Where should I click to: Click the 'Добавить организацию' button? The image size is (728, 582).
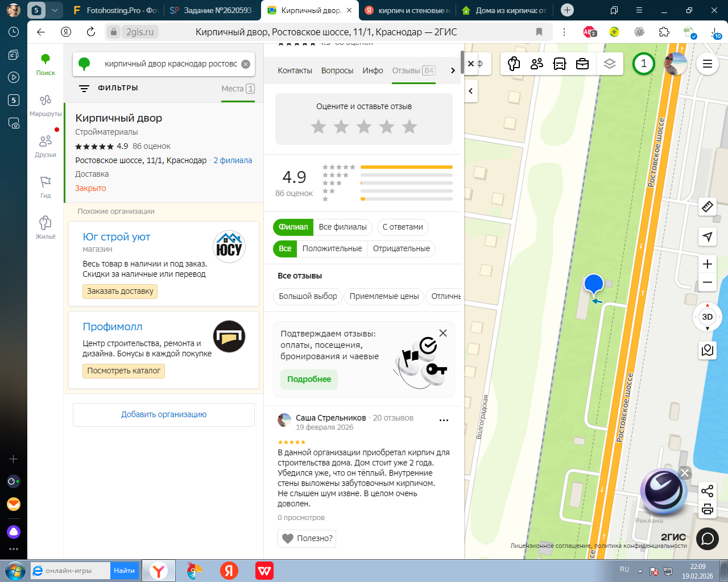tap(164, 414)
